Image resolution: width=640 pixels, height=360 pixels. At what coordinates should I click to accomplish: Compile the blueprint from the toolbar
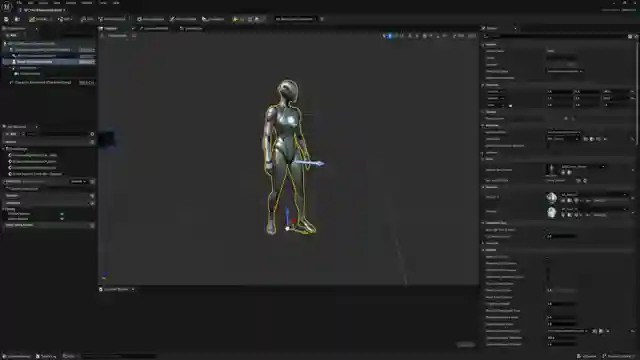38,19
